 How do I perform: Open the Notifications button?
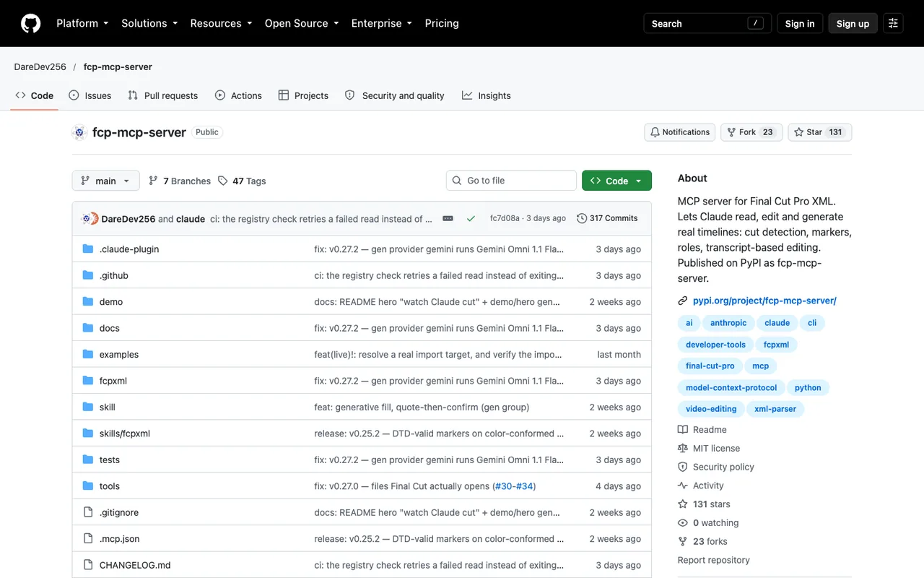pyautogui.click(x=680, y=132)
